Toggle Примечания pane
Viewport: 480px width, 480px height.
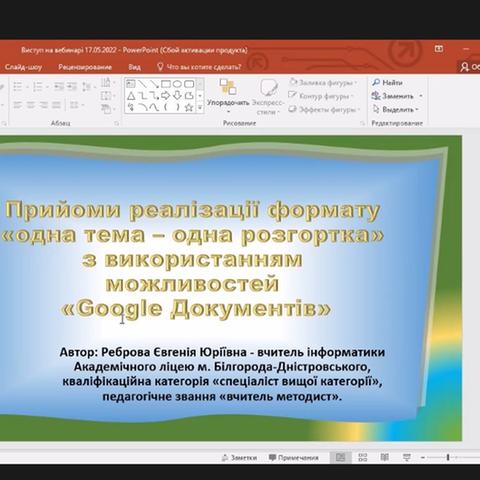[294, 458]
